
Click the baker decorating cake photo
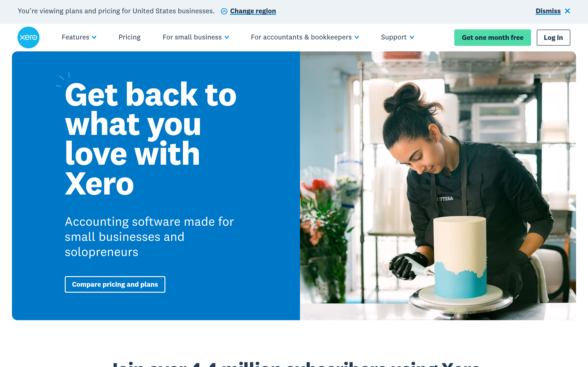pos(438,186)
